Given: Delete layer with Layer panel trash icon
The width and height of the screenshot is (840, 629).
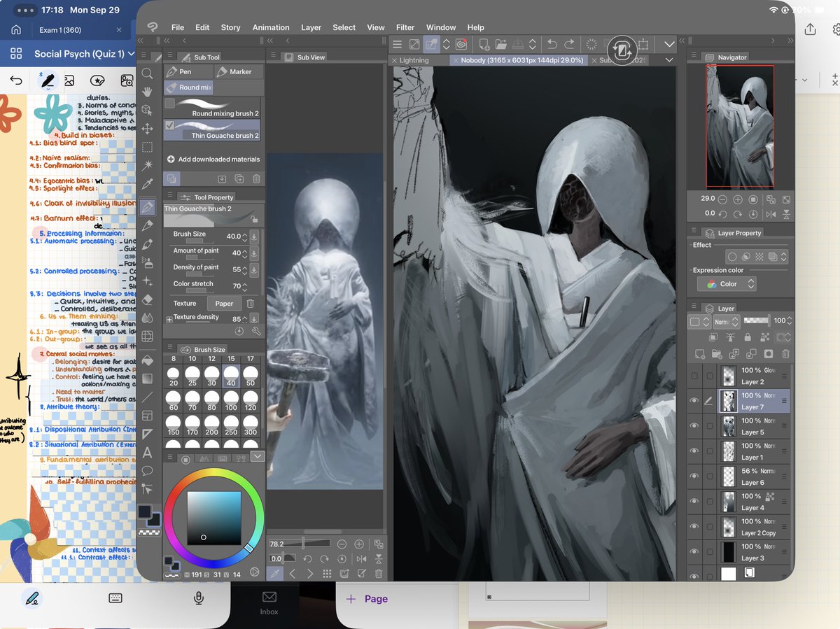Looking at the screenshot, I should [x=785, y=354].
